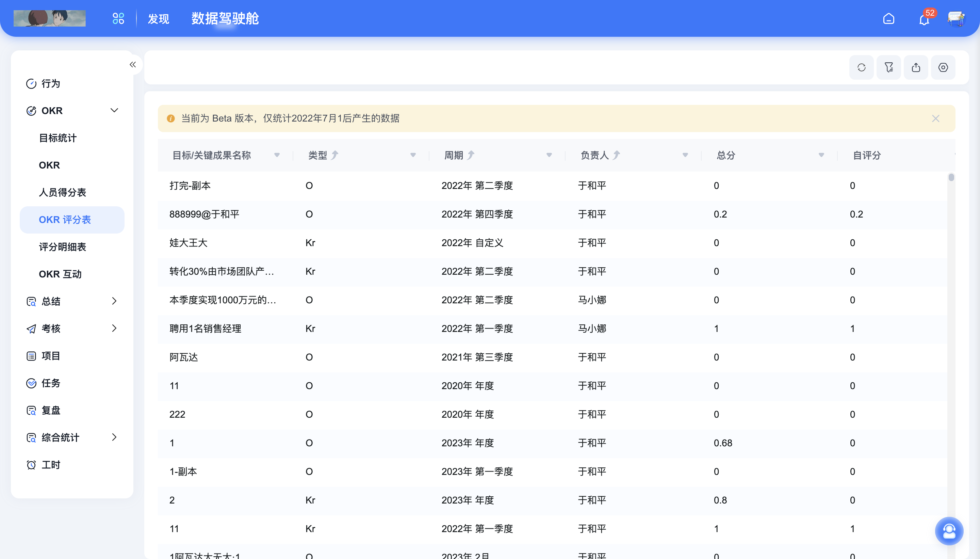Click the 数据驾驶舱 header title
Image resolution: width=980 pixels, height=559 pixels.
click(x=225, y=18)
